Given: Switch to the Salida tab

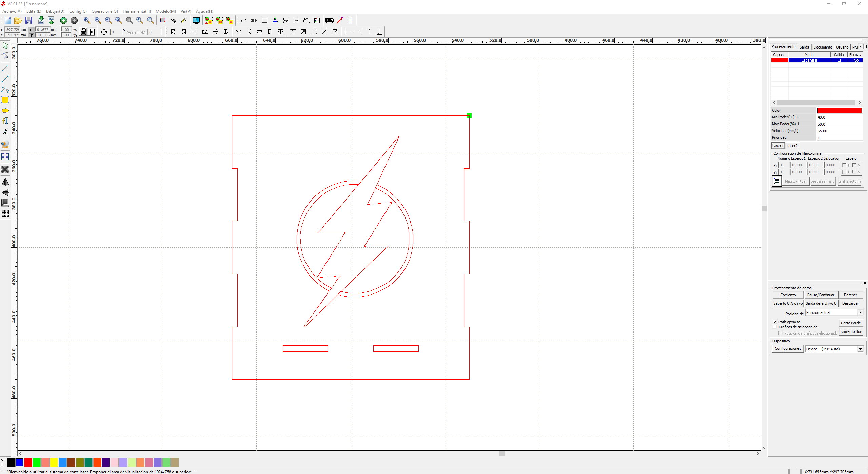Looking at the screenshot, I should [x=804, y=47].
